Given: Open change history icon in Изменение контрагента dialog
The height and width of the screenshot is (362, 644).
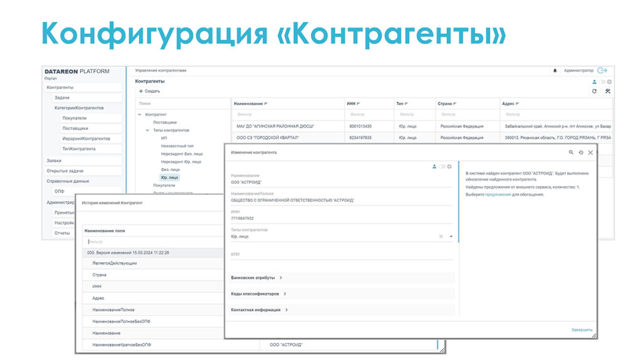Looking at the screenshot, I should pos(580,152).
